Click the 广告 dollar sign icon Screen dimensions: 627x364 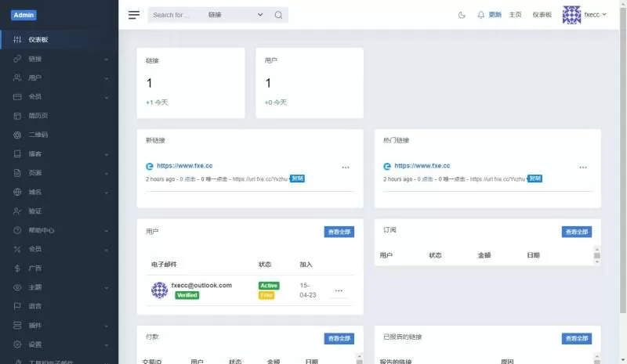tap(17, 268)
